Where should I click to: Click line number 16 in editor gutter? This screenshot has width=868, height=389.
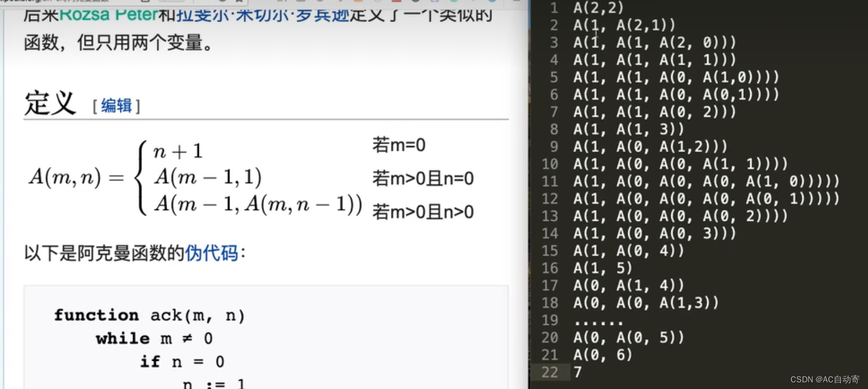pos(550,268)
